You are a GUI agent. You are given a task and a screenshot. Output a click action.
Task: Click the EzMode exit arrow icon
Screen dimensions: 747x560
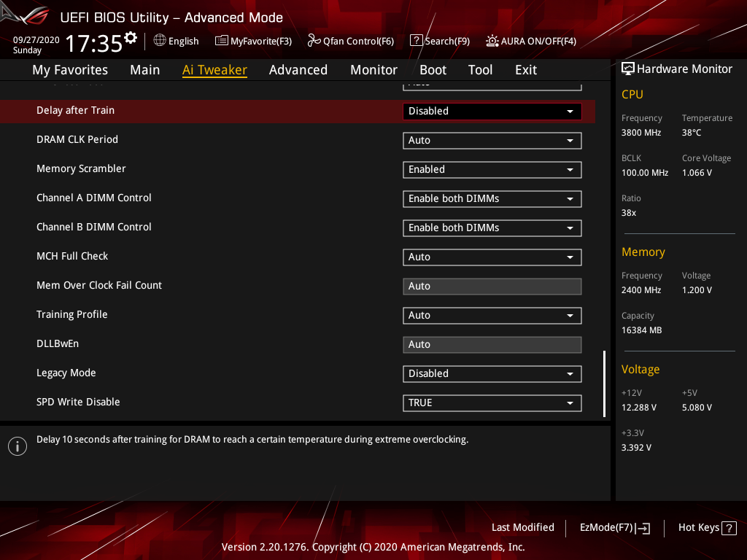point(643,528)
